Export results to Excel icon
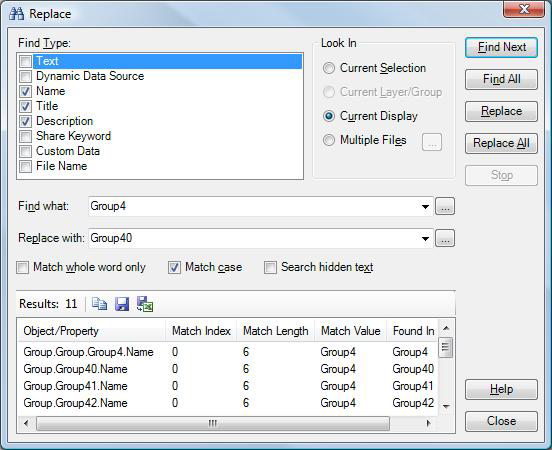The height and width of the screenshot is (450, 552). 145,304
